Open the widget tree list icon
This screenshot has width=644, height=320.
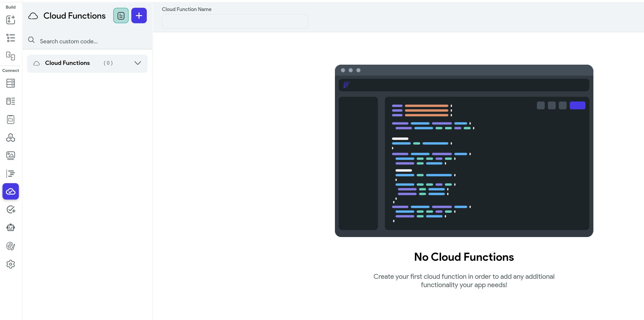[x=10, y=38]
